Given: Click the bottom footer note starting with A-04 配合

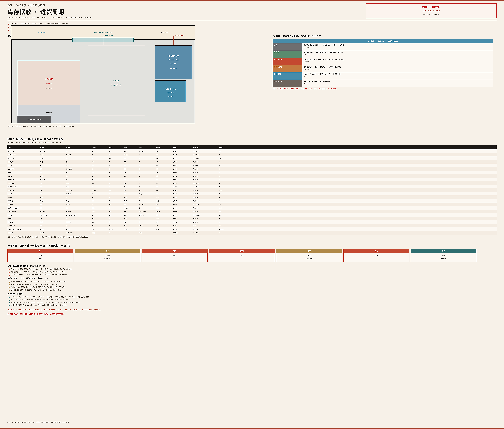Looking at the screenshot, I should tap(38, 422).
